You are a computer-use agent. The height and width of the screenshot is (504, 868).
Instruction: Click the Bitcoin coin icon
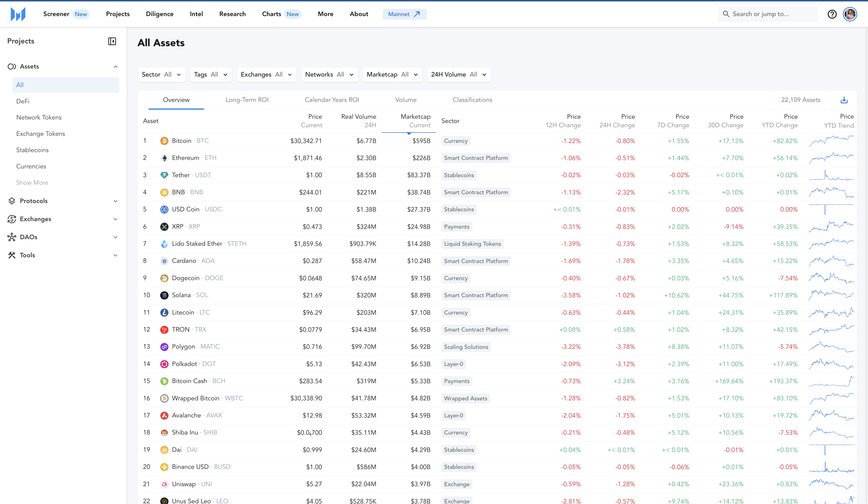point(164,141)
